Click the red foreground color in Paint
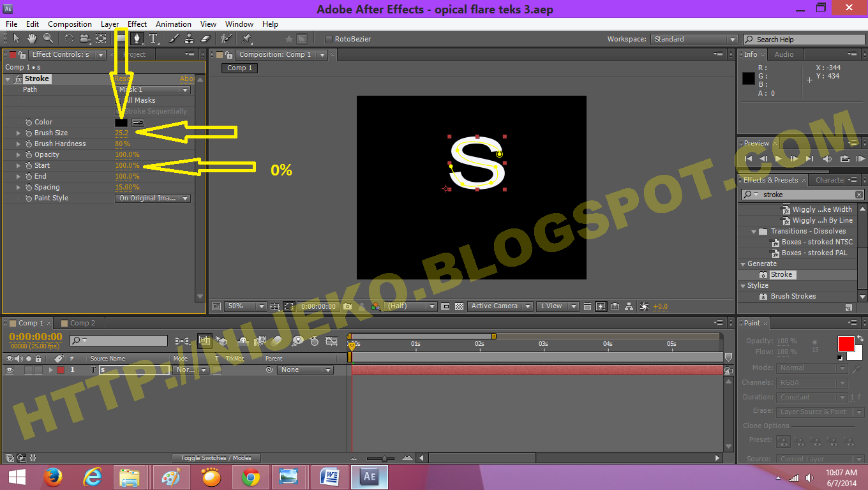This screenshot has width=868, height=490. coord(846,343)
